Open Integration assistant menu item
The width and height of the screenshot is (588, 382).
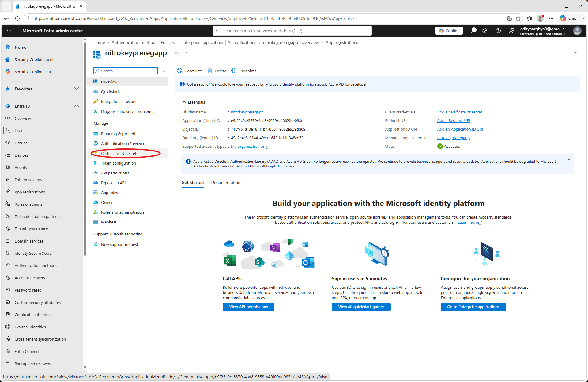click(128, 101)
